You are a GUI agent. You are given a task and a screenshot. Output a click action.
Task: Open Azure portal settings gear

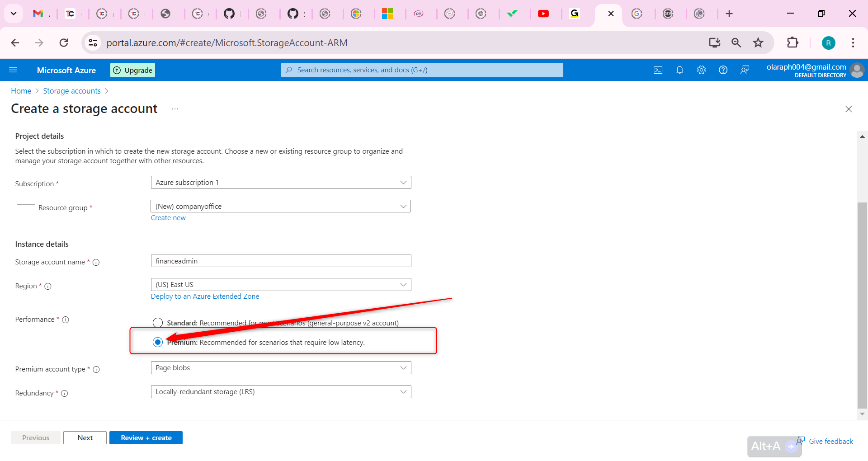[x=701, y=70]
